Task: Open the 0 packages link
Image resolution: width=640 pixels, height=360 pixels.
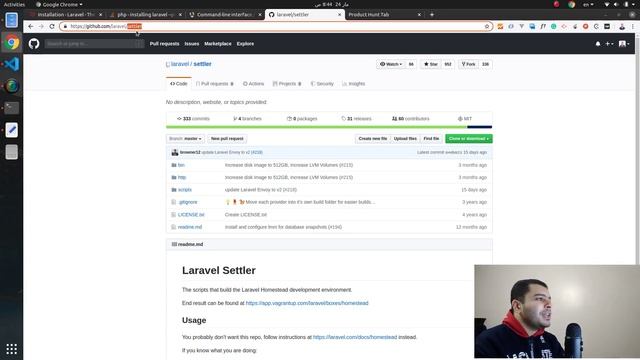Action: point(302,118)
